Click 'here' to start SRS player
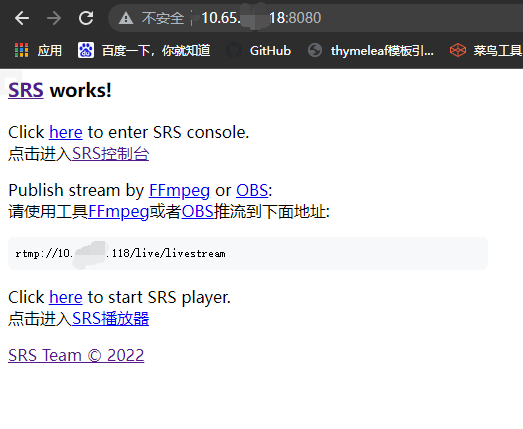The width and height of the screenshot is (523, 429). (x=66, y=297)
